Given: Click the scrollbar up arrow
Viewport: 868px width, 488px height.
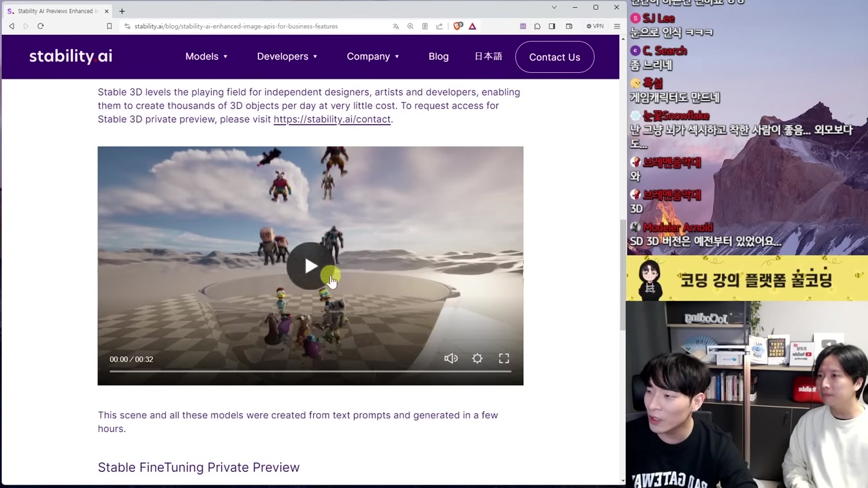Looking at the screenshot, I should click(x=623, y=39).
